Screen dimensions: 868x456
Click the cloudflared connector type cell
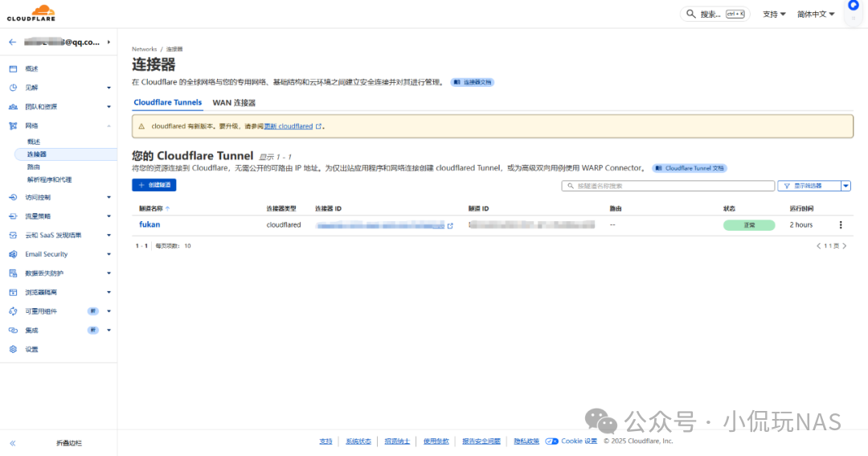pos(284,225)
